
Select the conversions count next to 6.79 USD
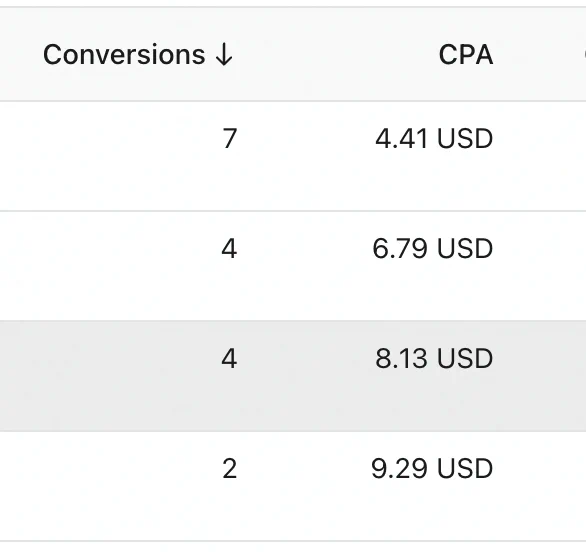pyautogui.click(x=229, y=249)
